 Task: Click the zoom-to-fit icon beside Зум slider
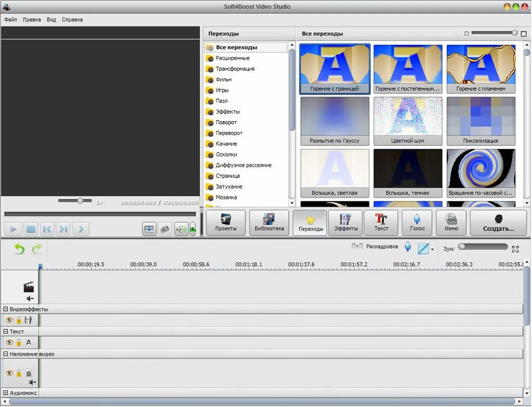pos(515,249)
